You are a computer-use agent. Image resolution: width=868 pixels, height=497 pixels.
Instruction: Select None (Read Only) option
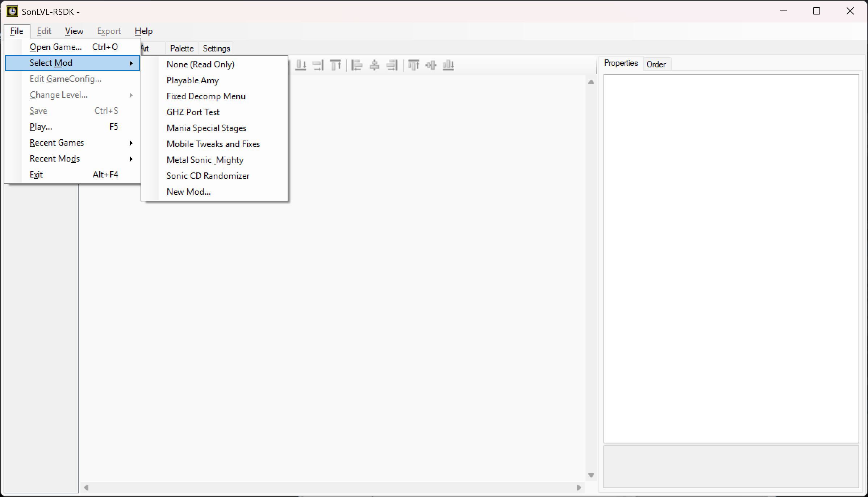200,64
